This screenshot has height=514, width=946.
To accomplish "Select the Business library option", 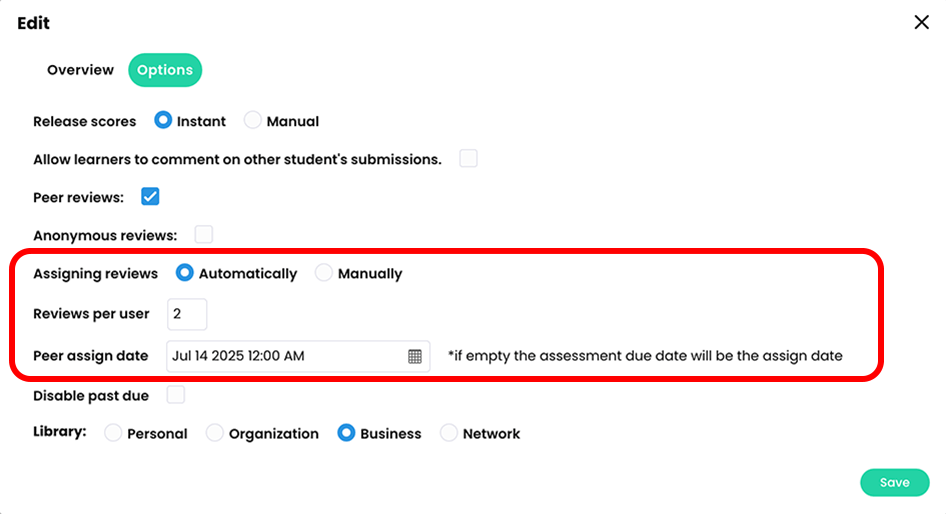I will (346, 433).
